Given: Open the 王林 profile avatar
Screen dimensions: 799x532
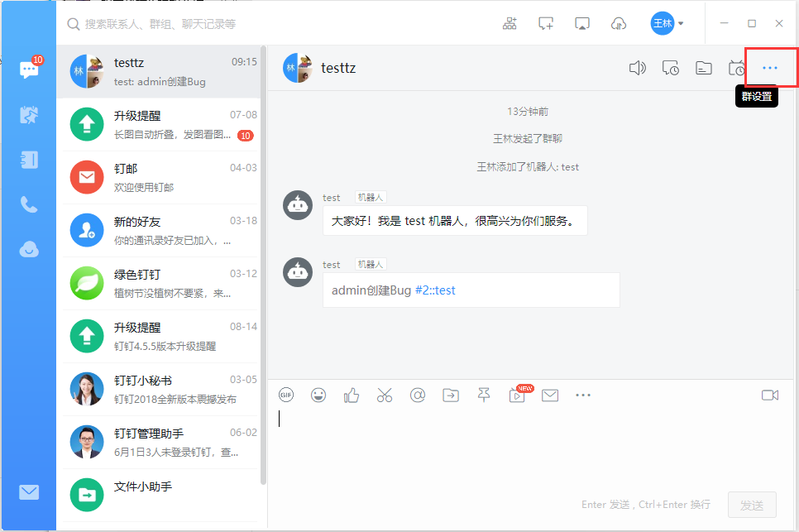Looking at the screenshot, I should (x=663, y=23).
